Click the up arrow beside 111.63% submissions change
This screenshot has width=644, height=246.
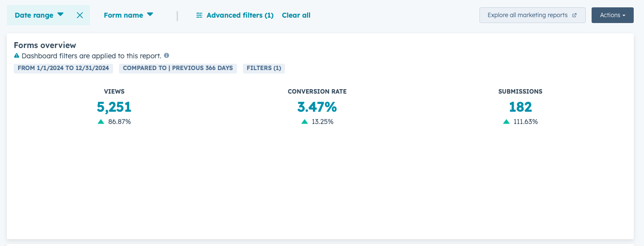click(506, 122)
